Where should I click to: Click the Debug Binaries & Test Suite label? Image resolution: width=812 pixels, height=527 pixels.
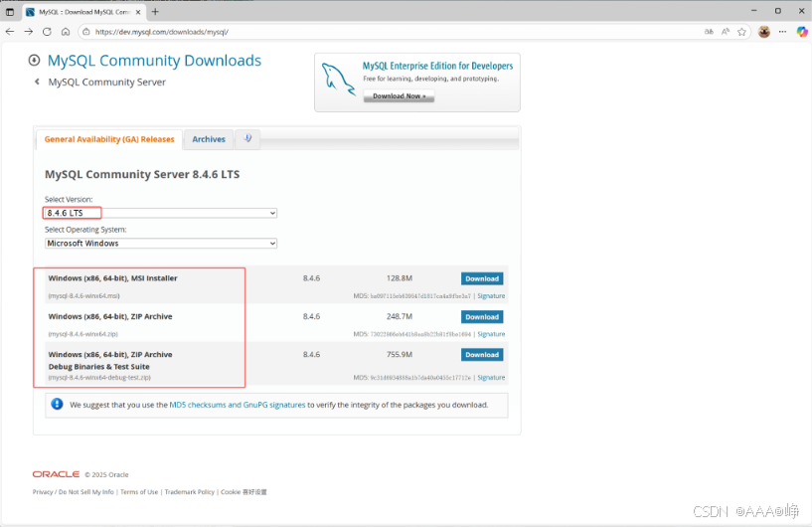pos(99,366)
